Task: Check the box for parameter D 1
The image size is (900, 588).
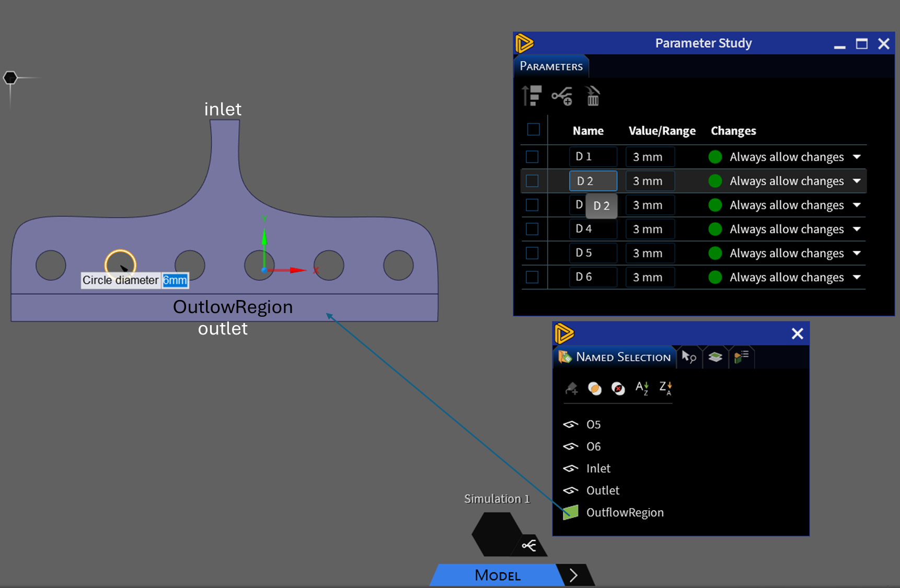Action: pyautogui.click(x=532, y=157)
